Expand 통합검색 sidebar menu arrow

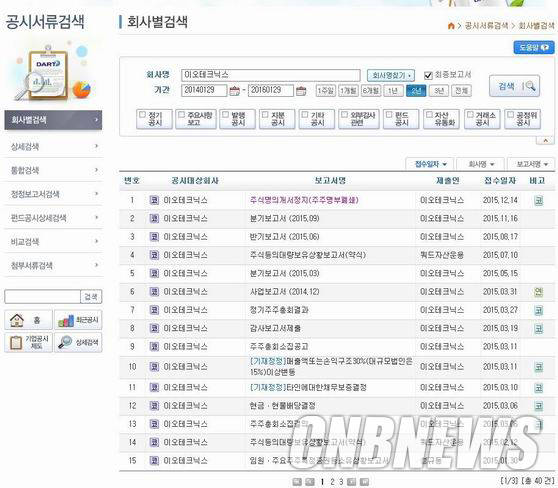[96, 170]
